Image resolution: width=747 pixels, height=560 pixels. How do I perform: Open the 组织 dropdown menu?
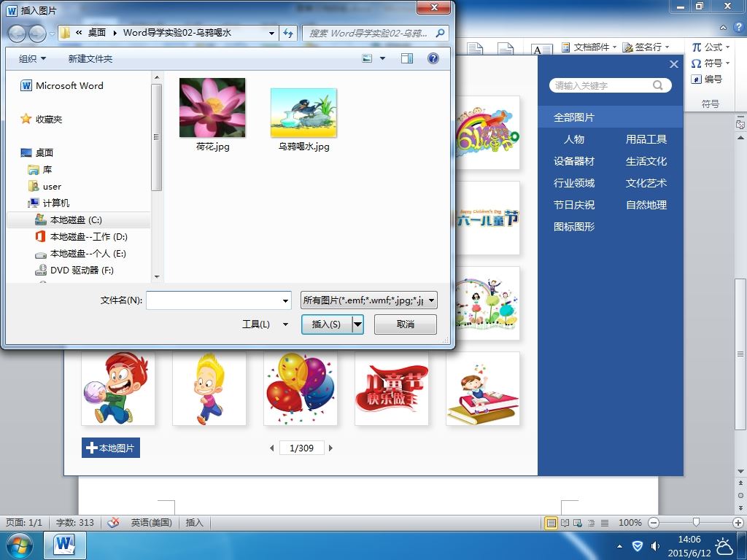(32, 58)
